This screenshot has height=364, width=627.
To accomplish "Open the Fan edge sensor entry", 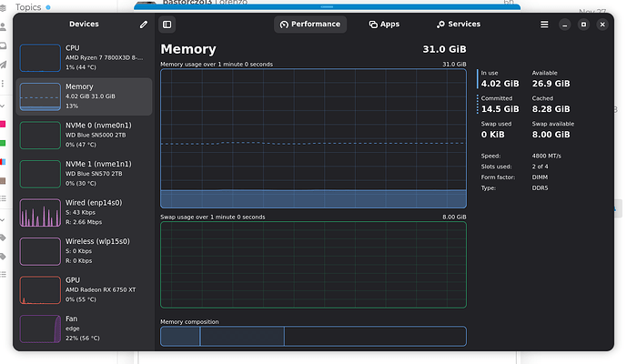I will (84, 328).
